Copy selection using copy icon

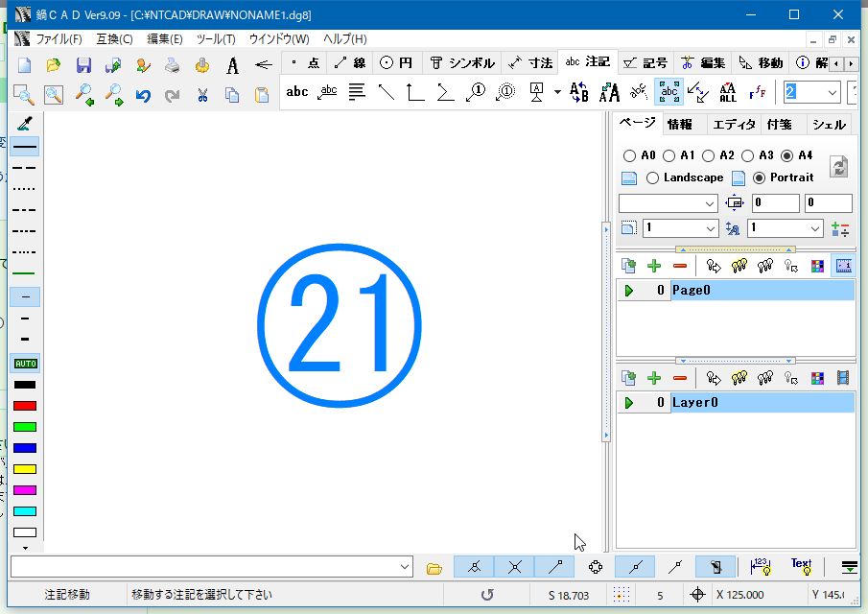tap(232, 95)
